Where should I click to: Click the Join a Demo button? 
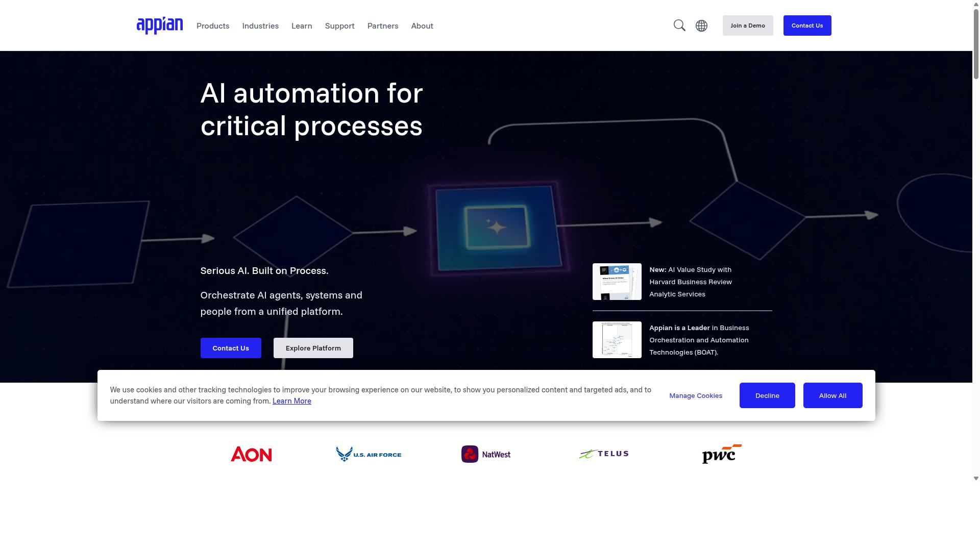click(x=748, y=26)
